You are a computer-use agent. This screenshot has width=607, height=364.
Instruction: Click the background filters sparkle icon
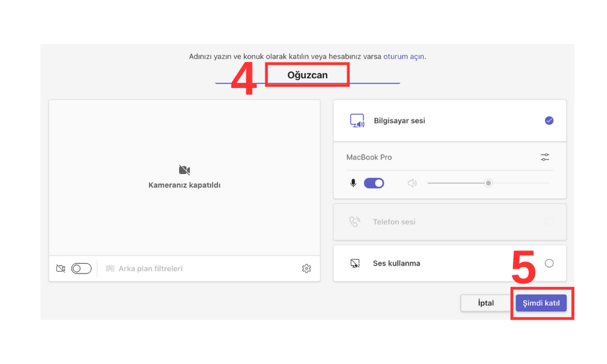tap(110, 269)
